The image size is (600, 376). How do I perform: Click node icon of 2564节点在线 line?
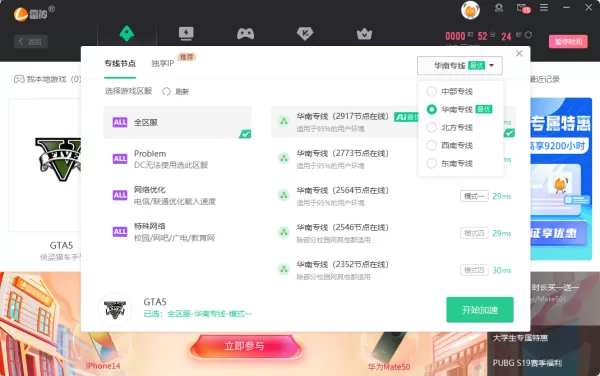tap(284, 195)
